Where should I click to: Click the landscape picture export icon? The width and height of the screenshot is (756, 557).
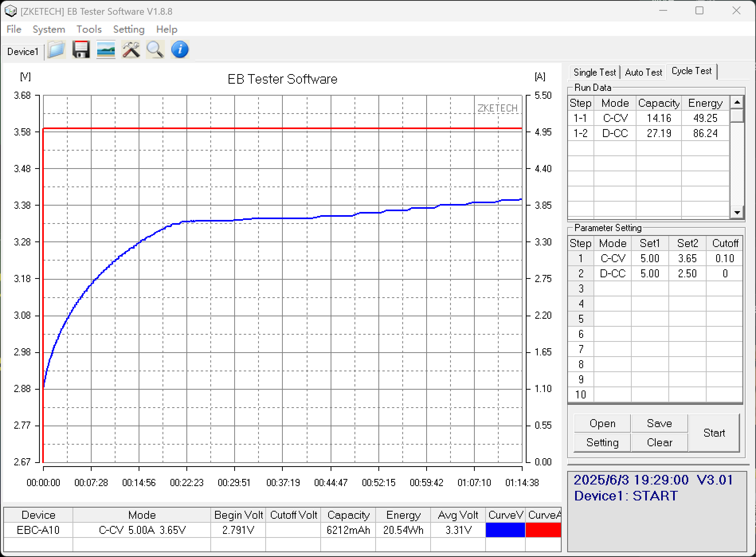pos(106,50)
